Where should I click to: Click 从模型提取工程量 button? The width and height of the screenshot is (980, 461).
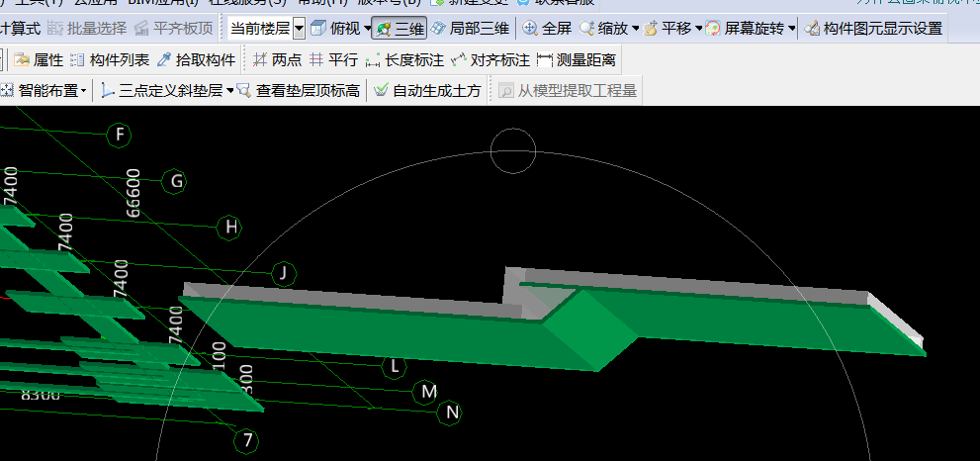[569, 91]
